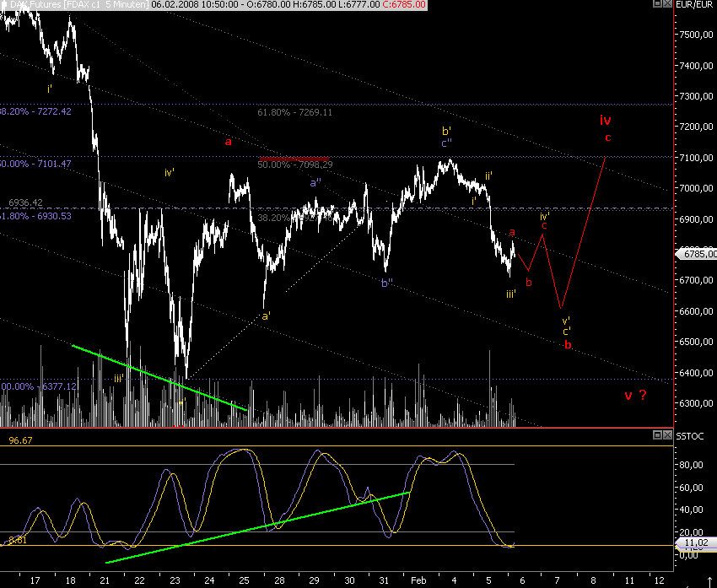Close the DAX Futures price chart pane
The width and height of the screenshot is (717, 588).
coord(667,3)
